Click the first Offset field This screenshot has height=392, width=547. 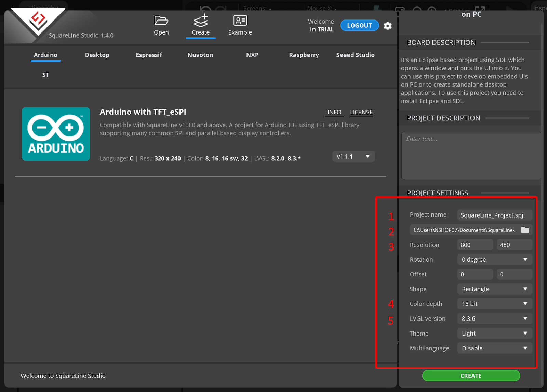coord(475,274)
